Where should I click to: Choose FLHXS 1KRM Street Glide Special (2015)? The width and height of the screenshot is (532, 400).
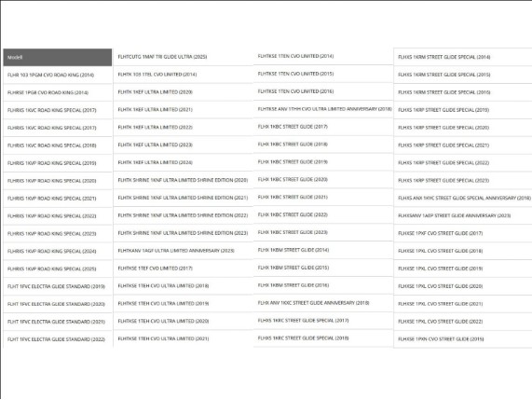[x=444, y=75]
